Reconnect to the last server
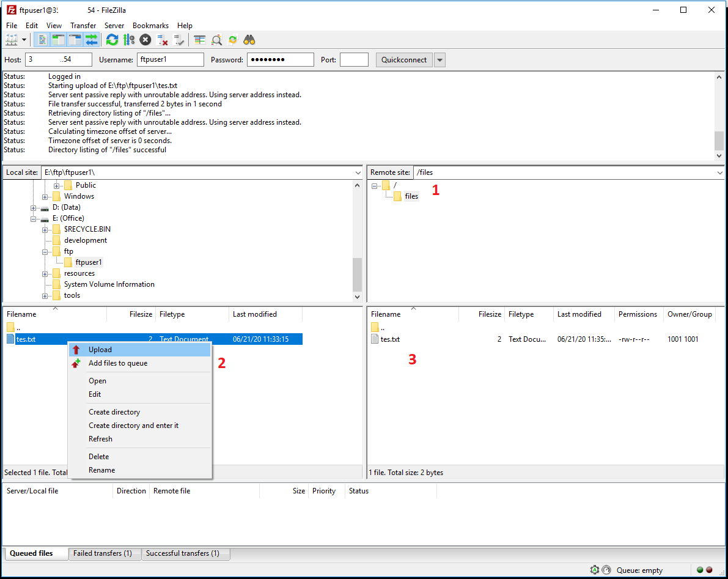The width and height of the screenshot is (728, 579). pos(178,40)
